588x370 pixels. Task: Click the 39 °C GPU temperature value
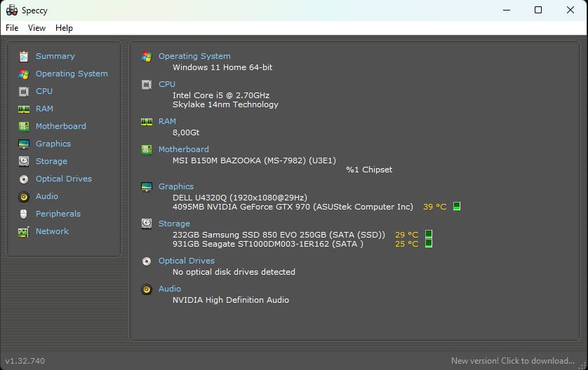434,207
